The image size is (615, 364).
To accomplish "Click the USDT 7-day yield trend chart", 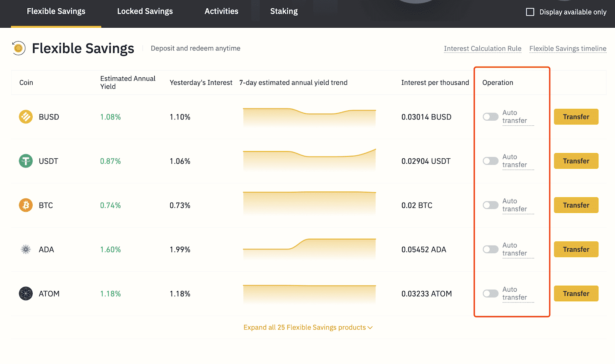I will pos(309,160).
